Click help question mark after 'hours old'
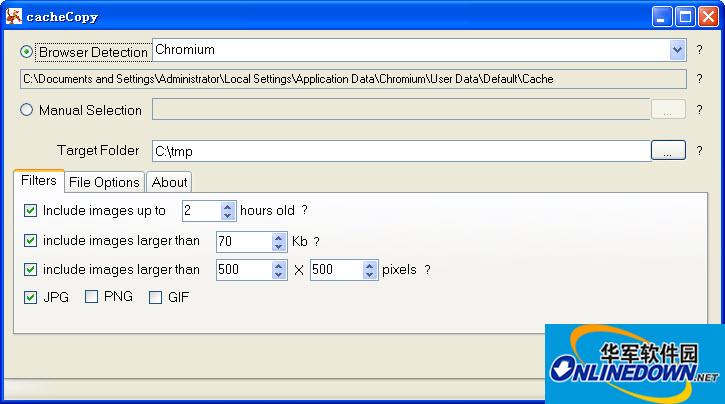This screenshot has width=725, height=404. pos(305,211)
